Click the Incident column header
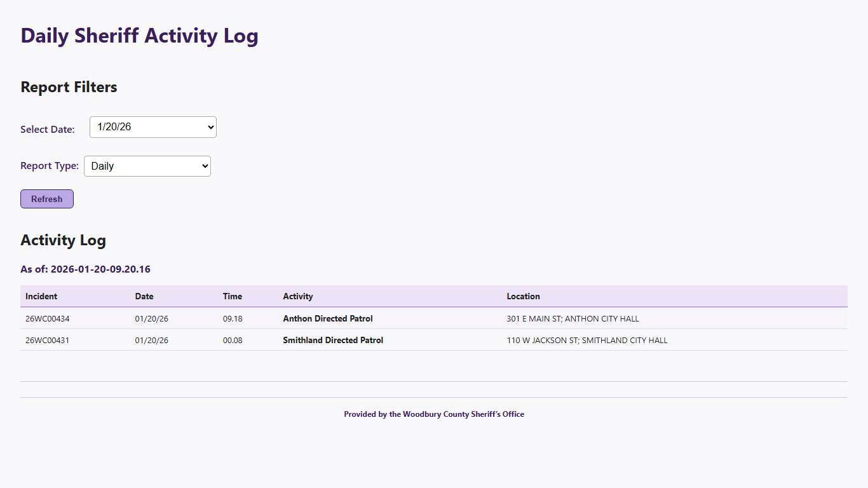Viewport: 868px width, 488px height. 41,296
